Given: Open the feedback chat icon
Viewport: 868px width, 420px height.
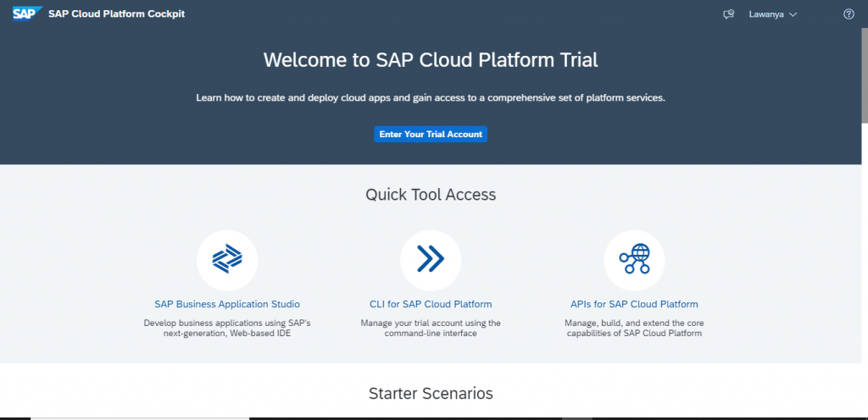Looking at the screenshot, I should 728,14.
